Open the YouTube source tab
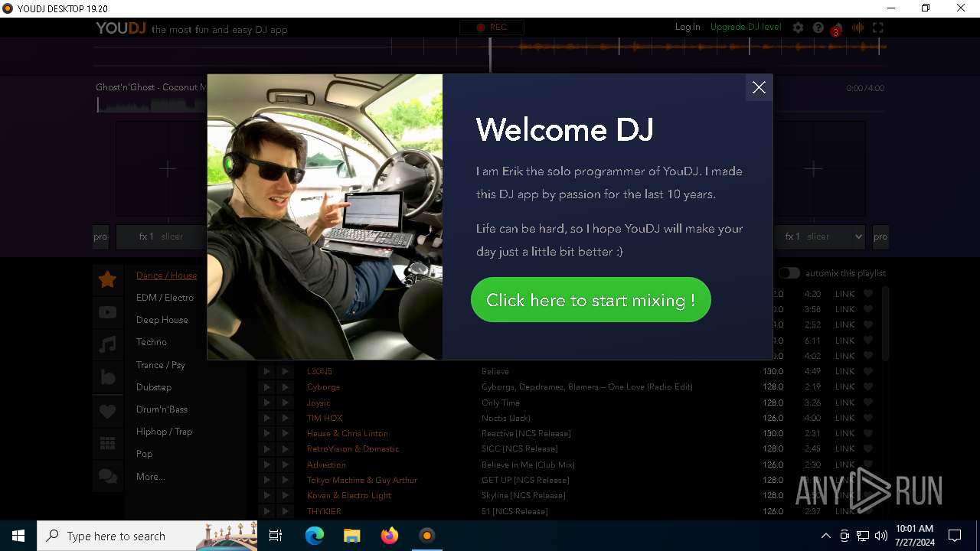Screen dimensions: 980x551 [x=107, y=312]
